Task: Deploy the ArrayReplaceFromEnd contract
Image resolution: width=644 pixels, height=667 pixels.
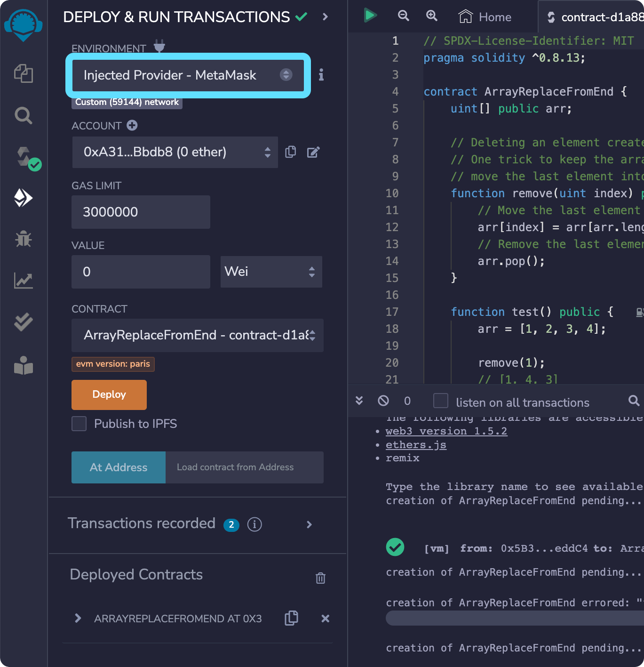Action: [109, 394]
